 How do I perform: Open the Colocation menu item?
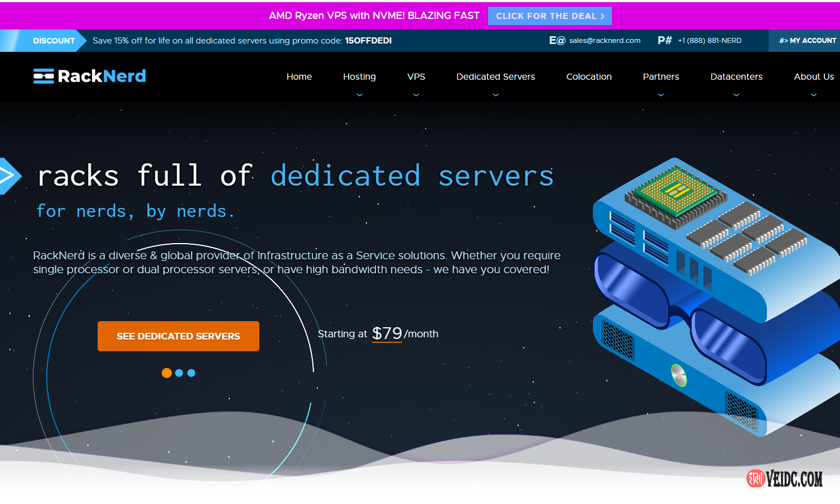click(x=589, y=77)
